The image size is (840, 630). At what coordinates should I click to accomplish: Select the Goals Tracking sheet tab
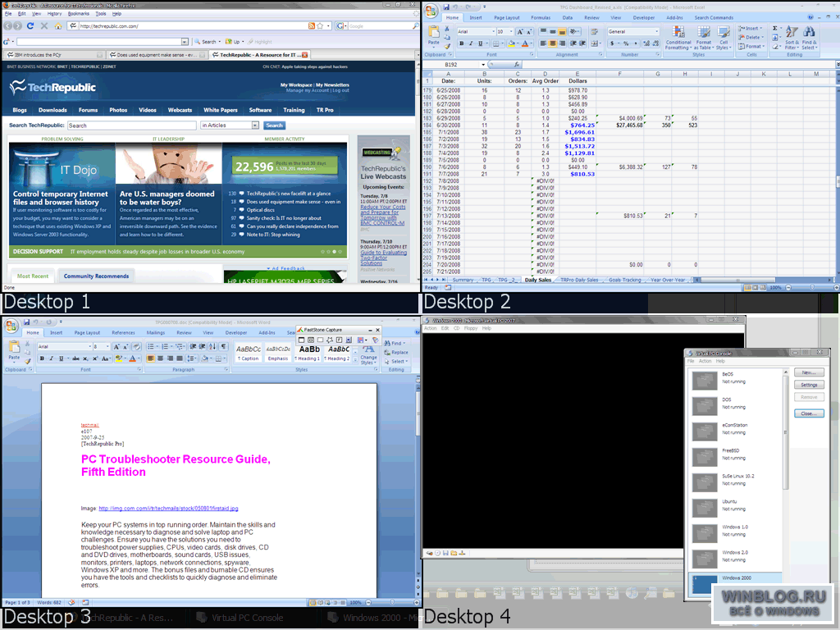[x=624, y=281]
